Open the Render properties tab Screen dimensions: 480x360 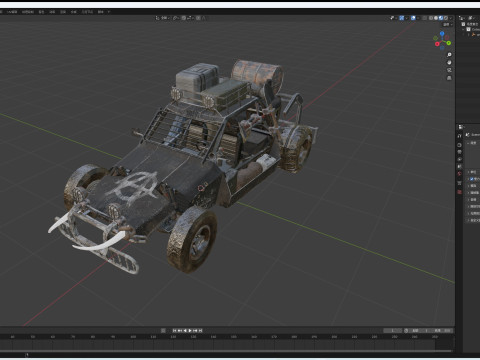[x=459, y=145]
